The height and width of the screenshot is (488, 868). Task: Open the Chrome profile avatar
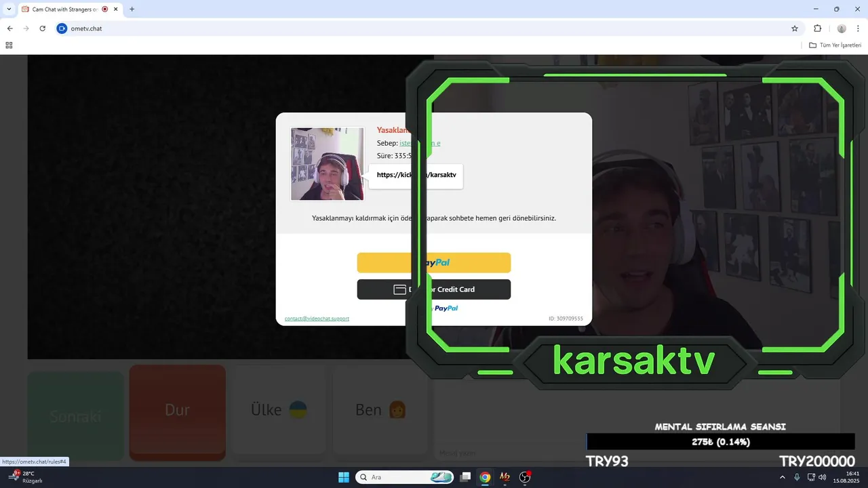842,28
